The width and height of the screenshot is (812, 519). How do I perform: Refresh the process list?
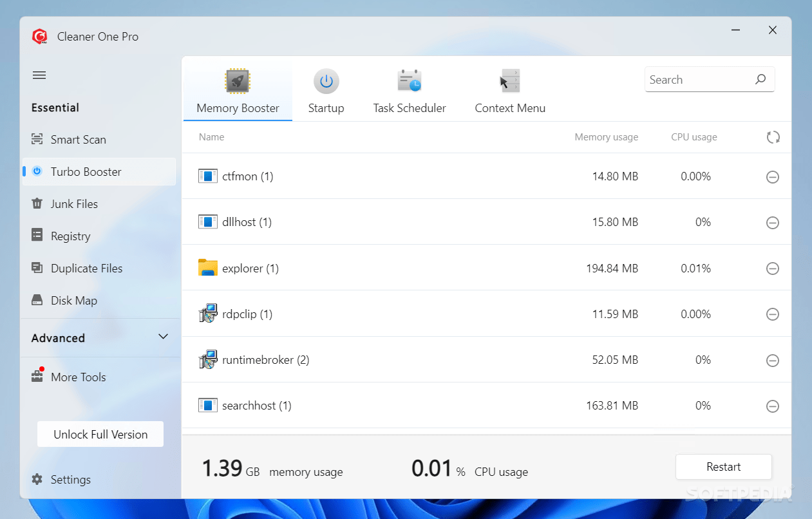(x=773, y=137)
